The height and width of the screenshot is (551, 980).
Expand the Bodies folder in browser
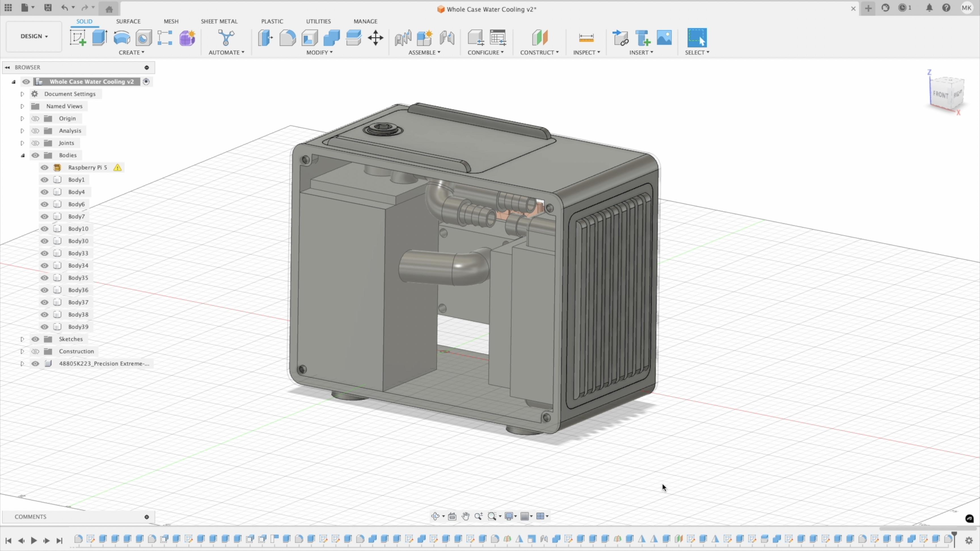click(22, 155)
